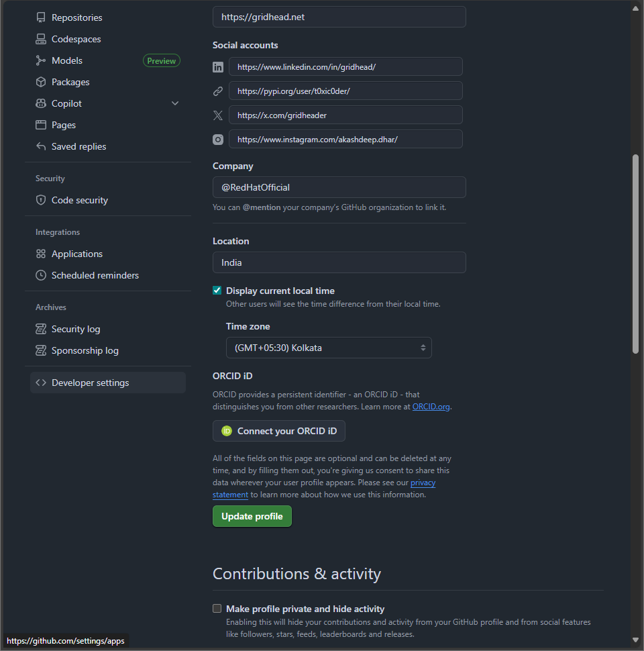Click the Update profile button
644x651 pixels.
(x=252, y=516)
